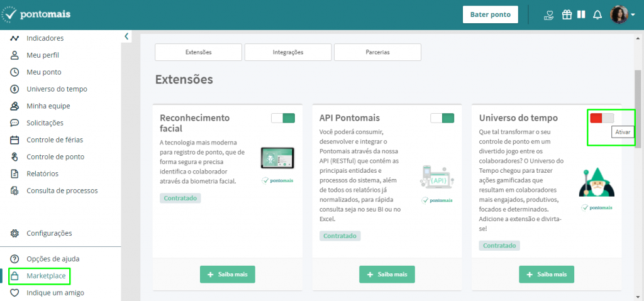Click the facial recognition tablet image
Screen dimensions: 644x301
(277, 158)
